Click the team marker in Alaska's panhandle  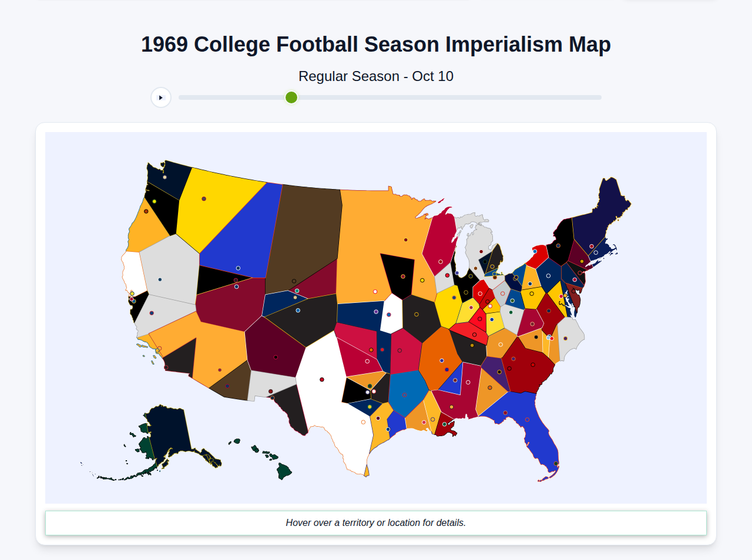coord(209,458)
